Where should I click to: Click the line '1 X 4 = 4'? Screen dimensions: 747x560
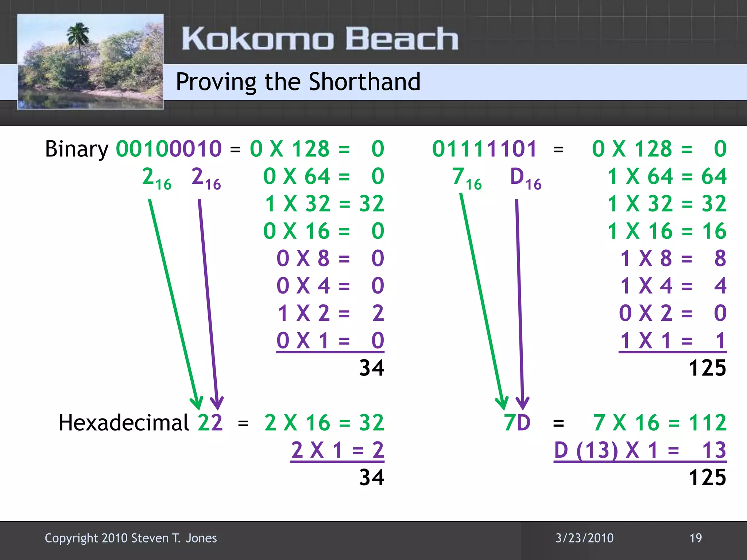coord(673,286)
